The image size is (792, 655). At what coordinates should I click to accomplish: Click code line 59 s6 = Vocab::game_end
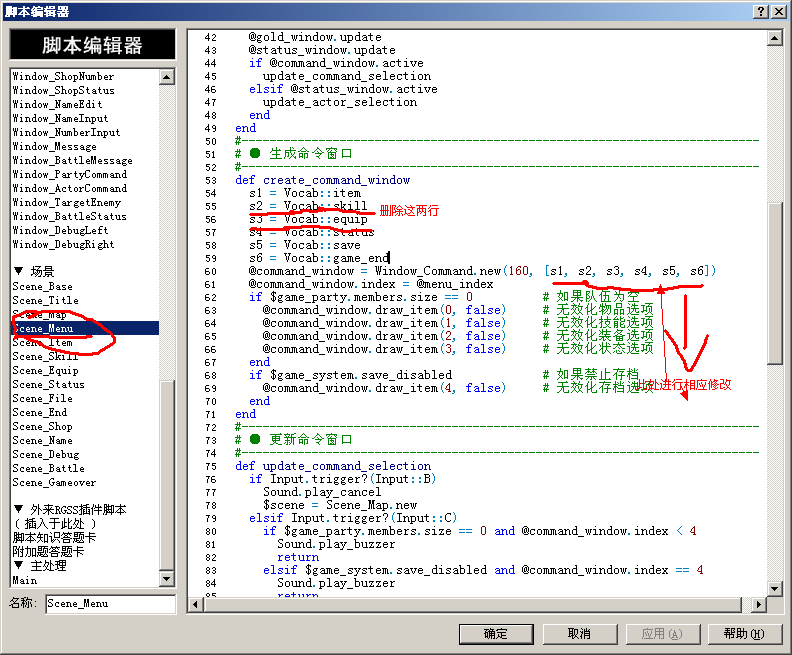coord(319,258)
